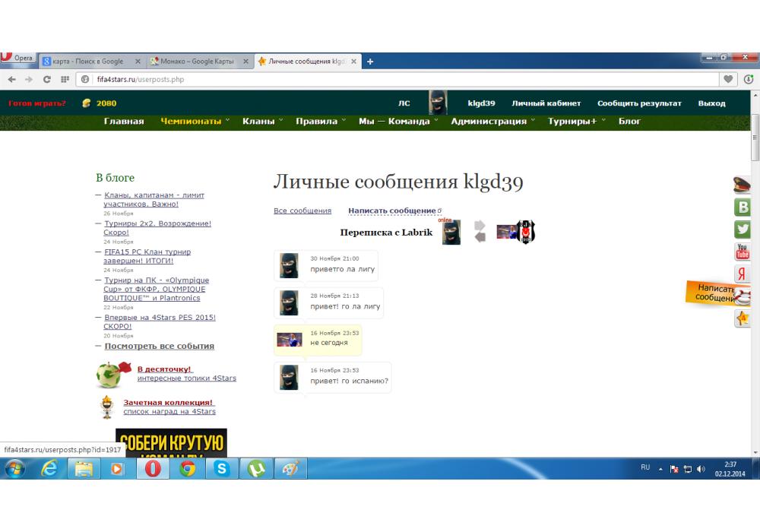
Task: Click the heart bookmark icon in address bar
Action: [729, 79]
